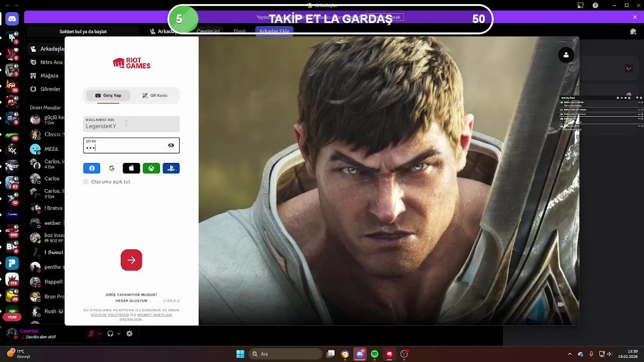This screenshot has height=362, width=644.
Task: Open Discord home direct messages icon
Action: [12, 19]
